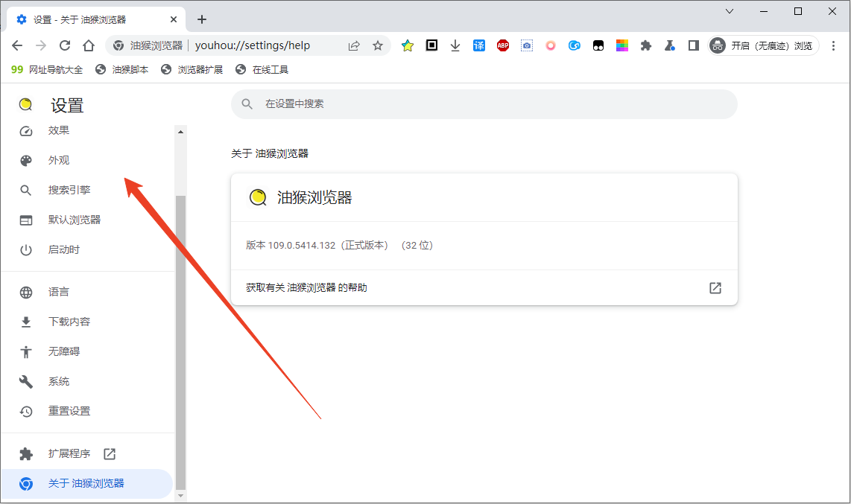Image resolution: width=851 pixels, height=504 pixels.
Task: Click the incognito profile avatar icon
Action: (717, 45)
